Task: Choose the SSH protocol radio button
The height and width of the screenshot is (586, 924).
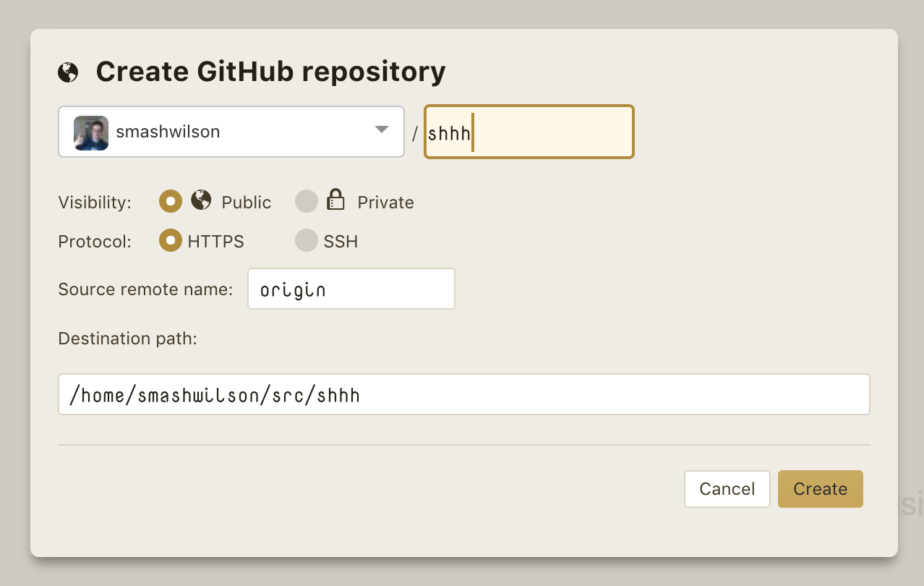Action: coord(307,240)
